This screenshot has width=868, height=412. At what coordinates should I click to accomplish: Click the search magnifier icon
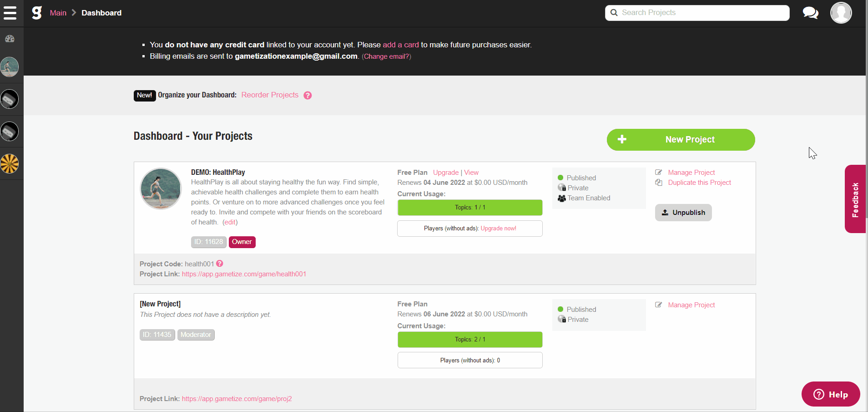(614, 13)
